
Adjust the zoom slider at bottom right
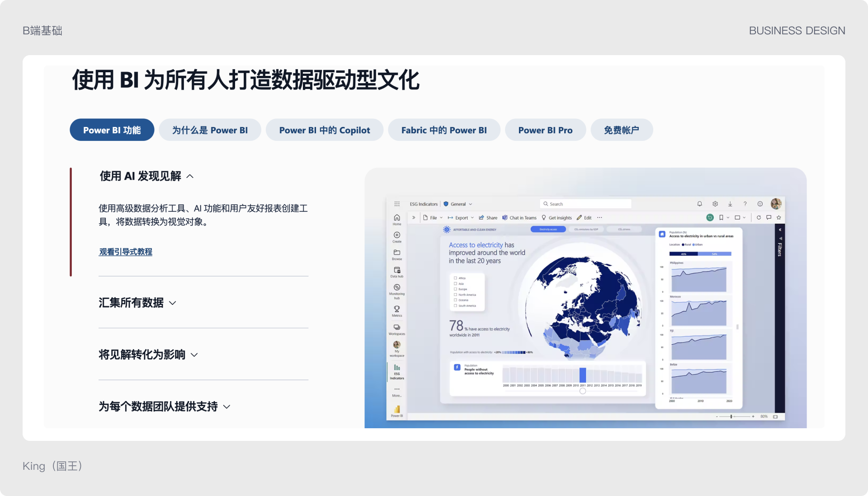tap(731, 416)
